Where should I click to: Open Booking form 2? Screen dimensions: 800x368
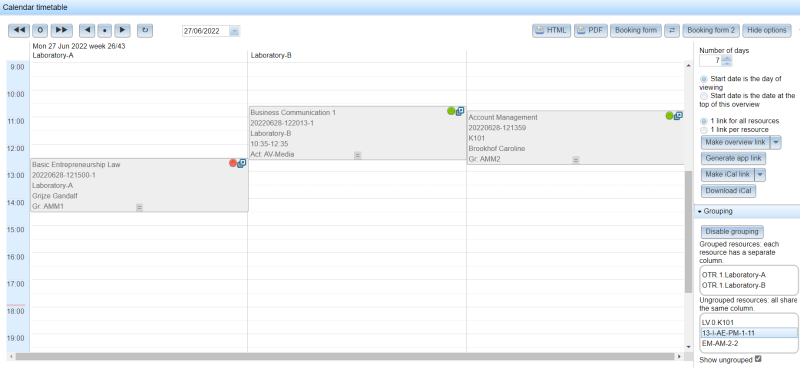(711, 31)
